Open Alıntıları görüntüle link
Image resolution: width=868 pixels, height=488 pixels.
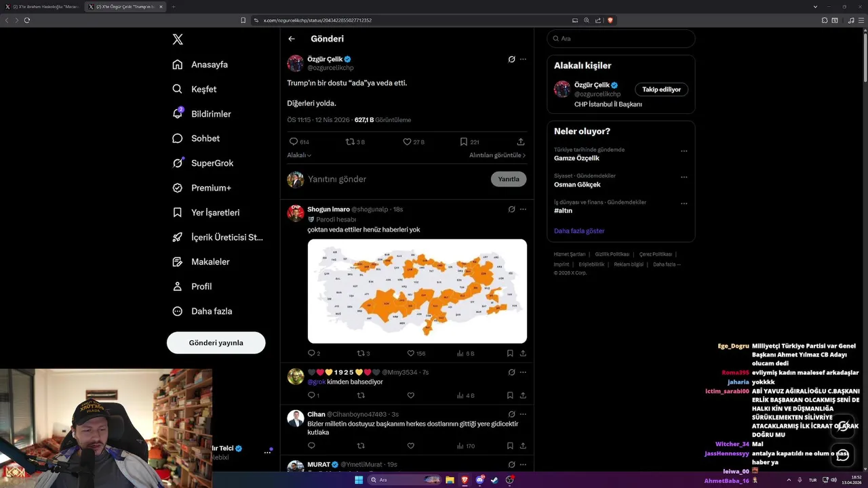pyautogui.click(x=497, y=155)
